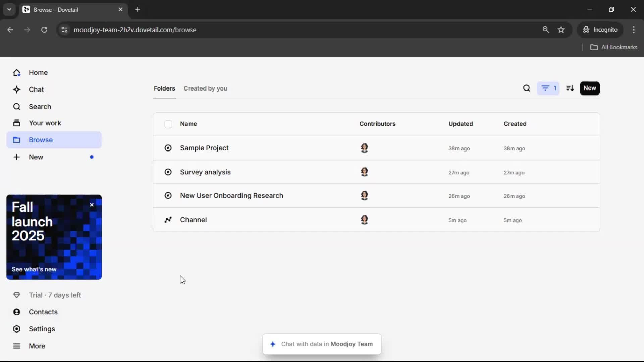644x362 pixels.
Task: Open the Chat sparkle icon in sidebar
Action: tap(17, 89)
